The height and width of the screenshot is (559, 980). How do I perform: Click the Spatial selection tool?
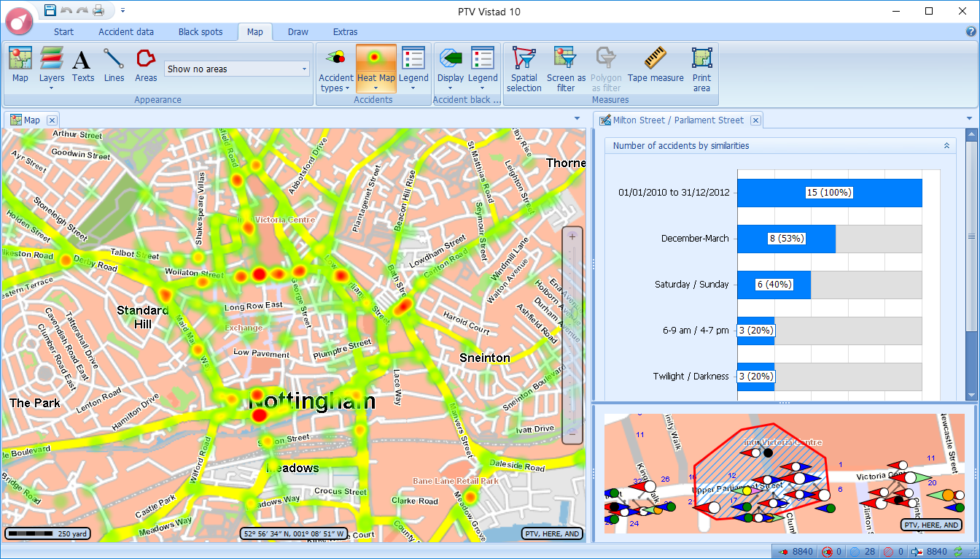click(524, 69)
